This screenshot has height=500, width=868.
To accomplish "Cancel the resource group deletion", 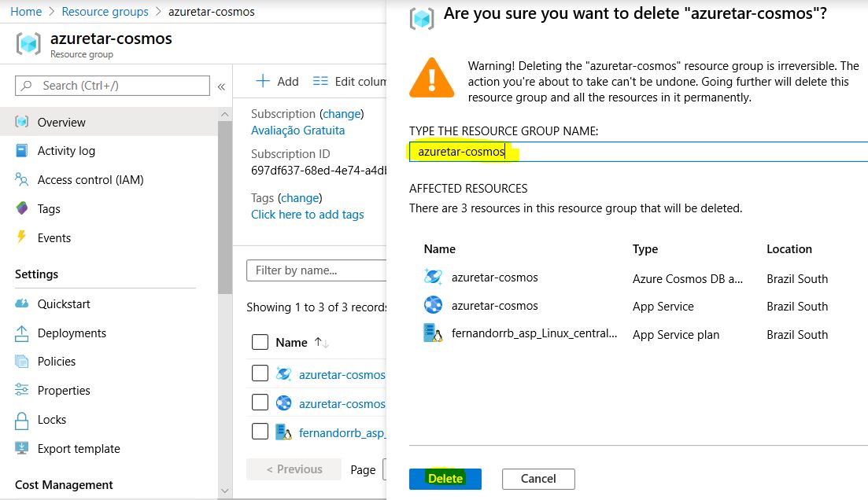I will (x=538, y=479).
